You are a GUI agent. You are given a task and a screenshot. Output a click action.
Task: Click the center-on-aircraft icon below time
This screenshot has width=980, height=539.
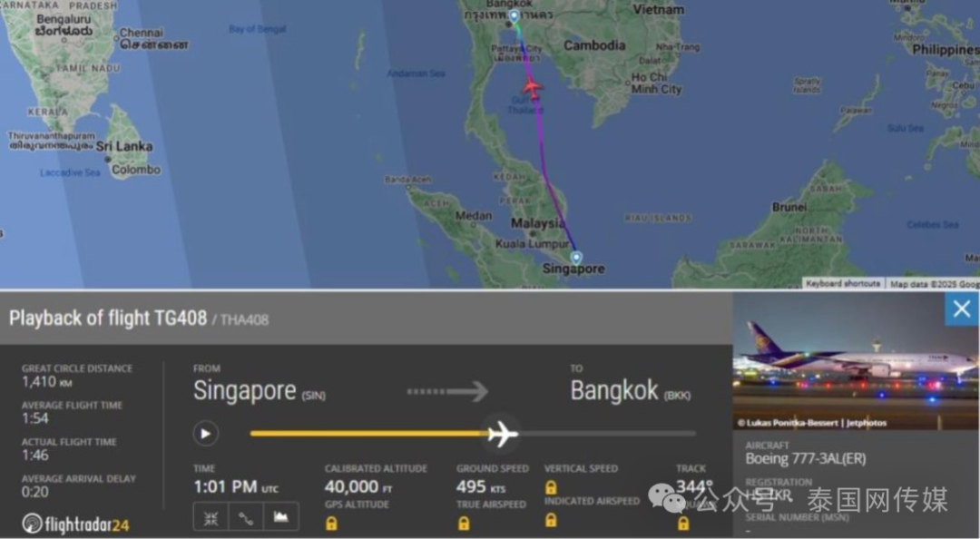click(211, 517)
